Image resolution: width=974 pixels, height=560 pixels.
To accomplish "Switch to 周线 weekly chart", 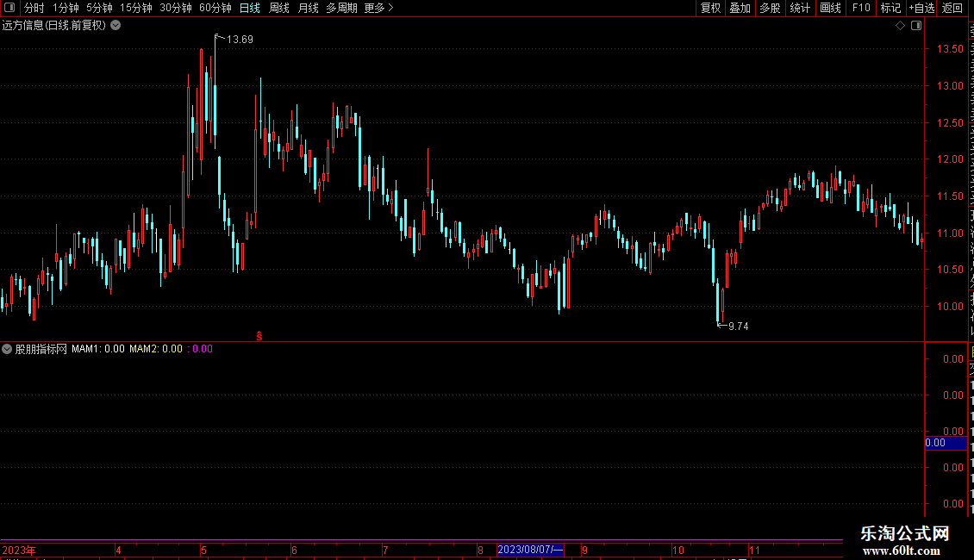I will click(x=279, y=8).
